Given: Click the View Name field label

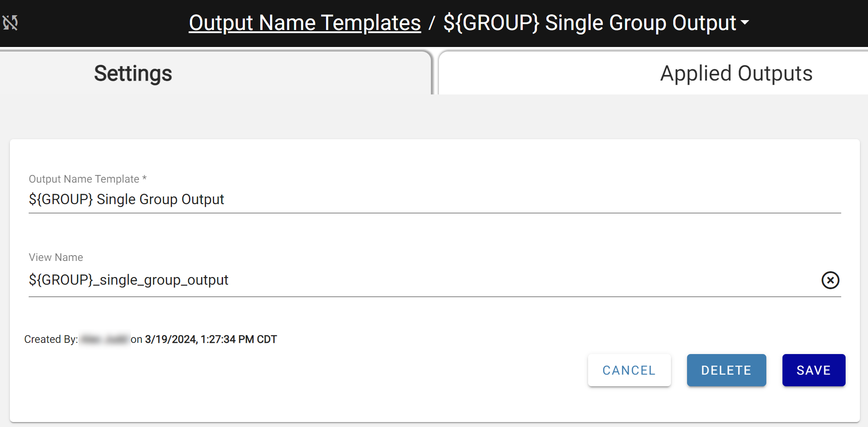Looking at the screenshot, I should [x=56, y=257].
